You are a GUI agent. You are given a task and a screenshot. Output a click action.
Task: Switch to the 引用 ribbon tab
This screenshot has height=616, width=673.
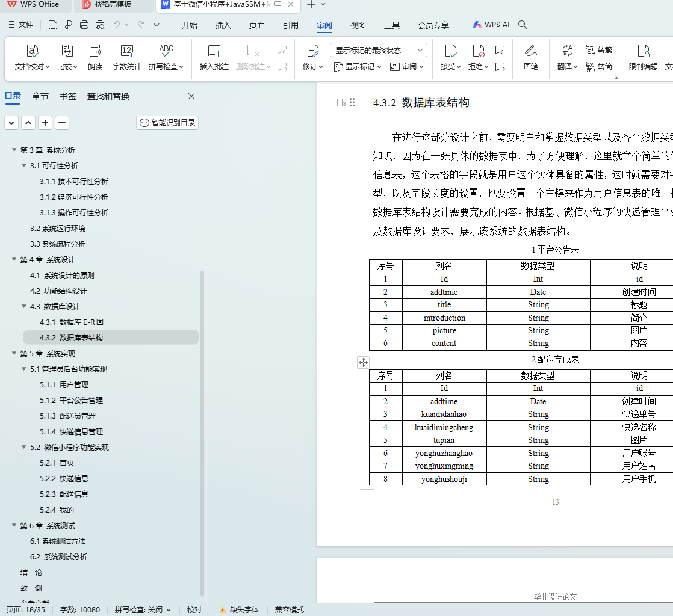coord(291,25)
